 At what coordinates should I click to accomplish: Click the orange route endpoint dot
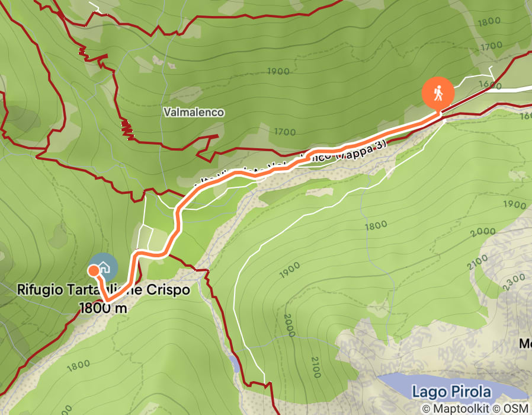click(x=93, y=271)
